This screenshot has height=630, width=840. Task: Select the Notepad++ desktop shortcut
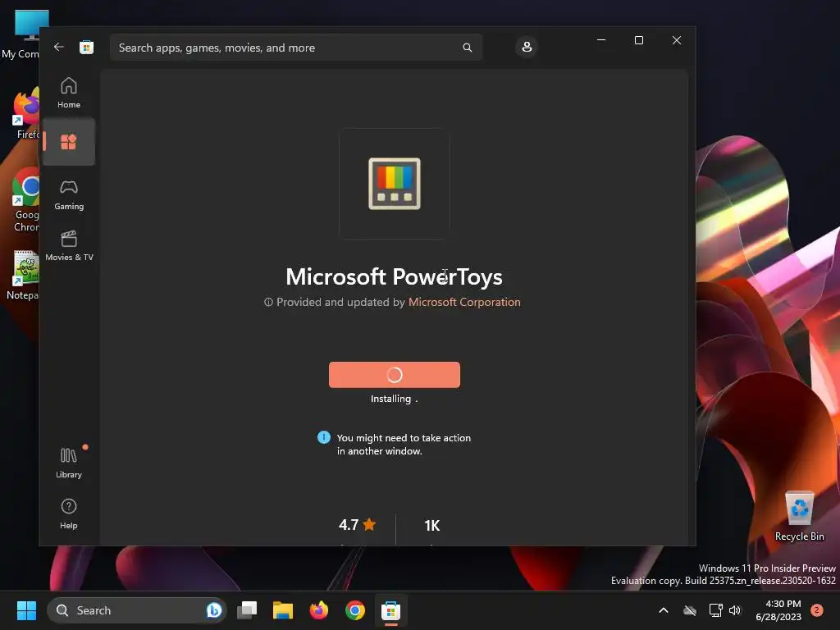[24, 276]
